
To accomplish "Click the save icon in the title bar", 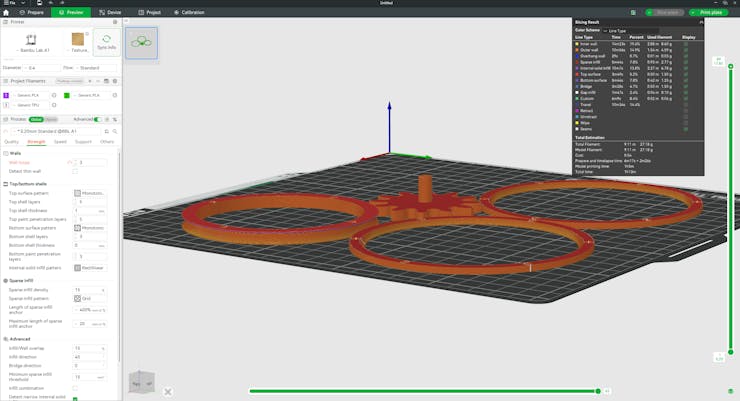I will (x=39, y=3).
